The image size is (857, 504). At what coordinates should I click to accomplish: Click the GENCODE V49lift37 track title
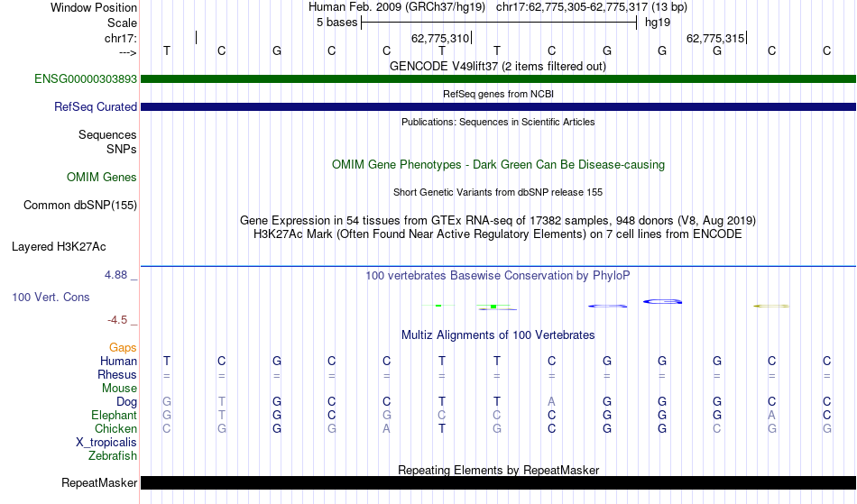[x=497, y=66]
